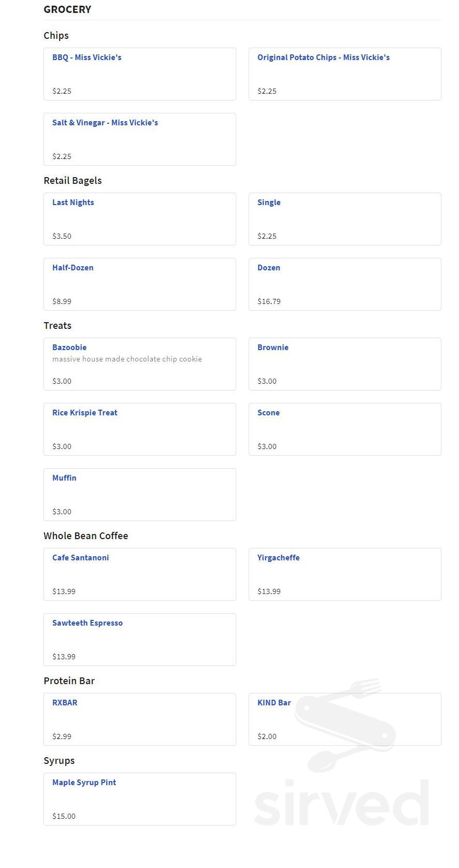Screen dimensions: 459x868
Task: Open the Half-Dozen bagels option
Action: coord(140,284)
